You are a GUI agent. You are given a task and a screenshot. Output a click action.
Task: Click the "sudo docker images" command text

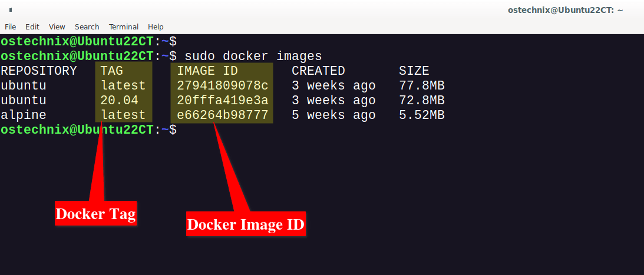(x=253, y=56)
